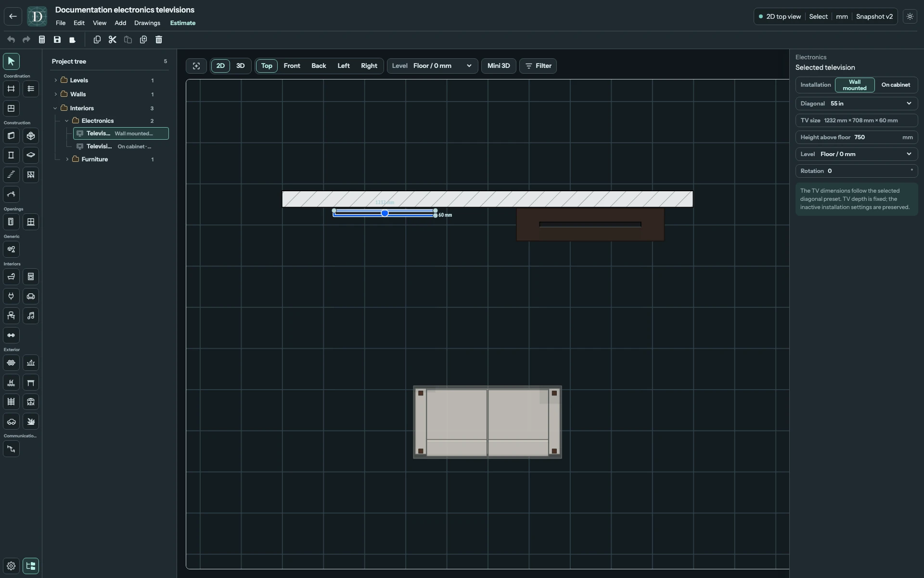Toggle the Mini 3D preview
The height and width of the screenshot is (578, 924).
tap(499, 66)
